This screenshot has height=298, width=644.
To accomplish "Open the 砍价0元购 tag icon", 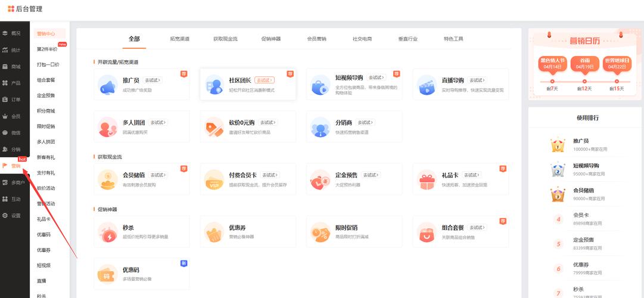I will click(214, 127).
